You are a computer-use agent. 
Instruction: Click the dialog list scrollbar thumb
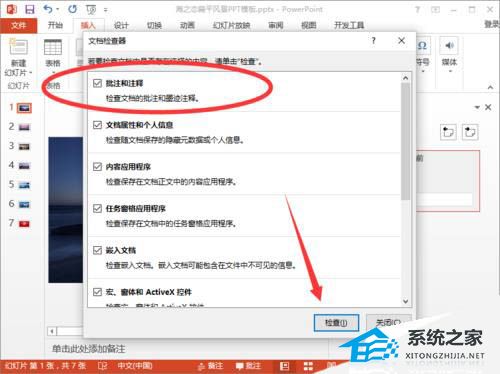(x=405, y=141)
